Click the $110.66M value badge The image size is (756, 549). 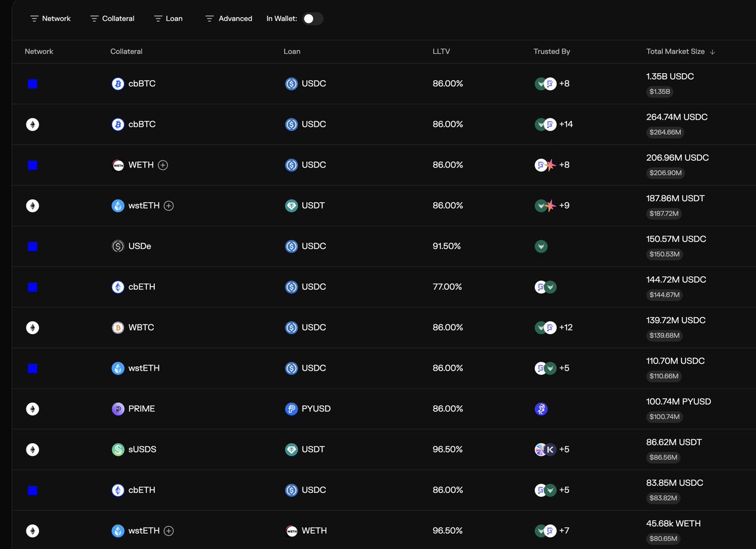(664, 376)
